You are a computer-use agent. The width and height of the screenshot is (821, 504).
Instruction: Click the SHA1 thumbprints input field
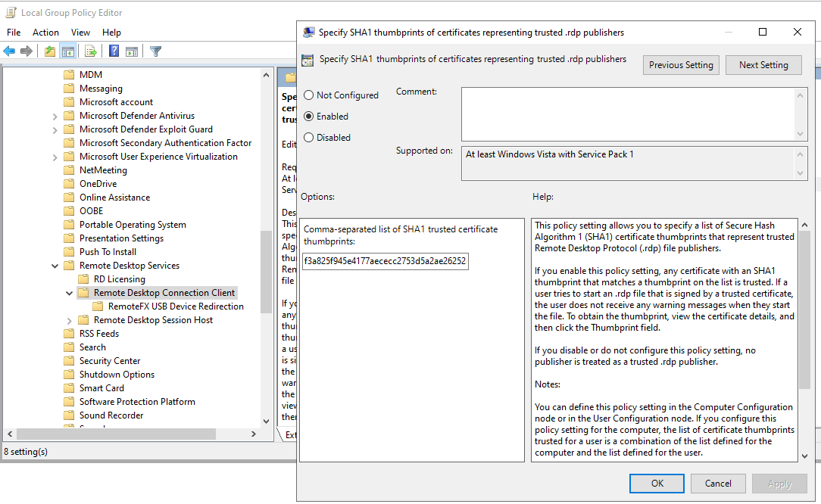coord(386,261)
